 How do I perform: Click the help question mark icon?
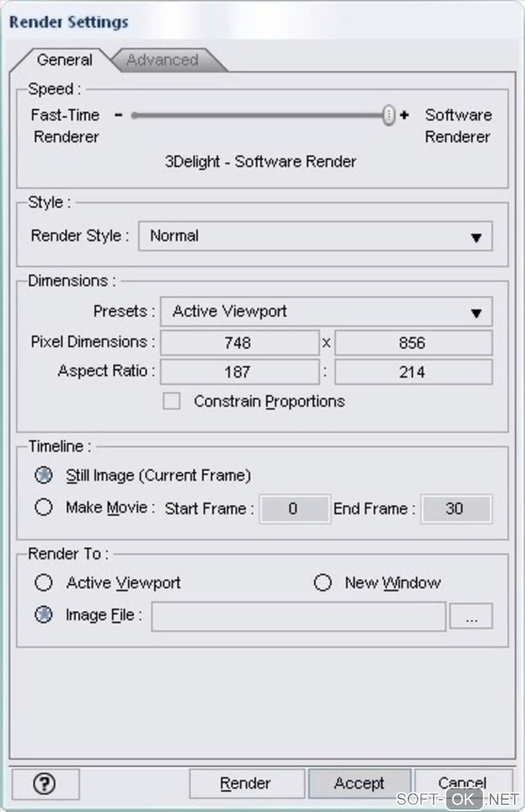(x=45, y=784)
